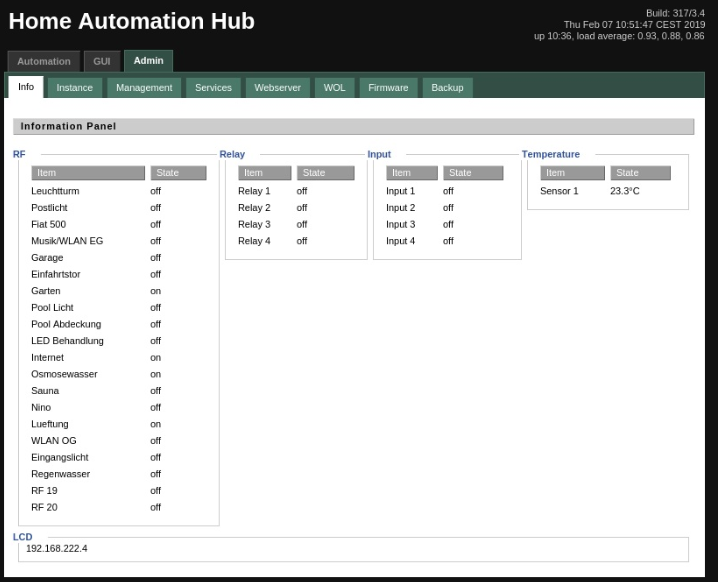Click the Garten state value on
718x582 pixels.
point(156,291)
